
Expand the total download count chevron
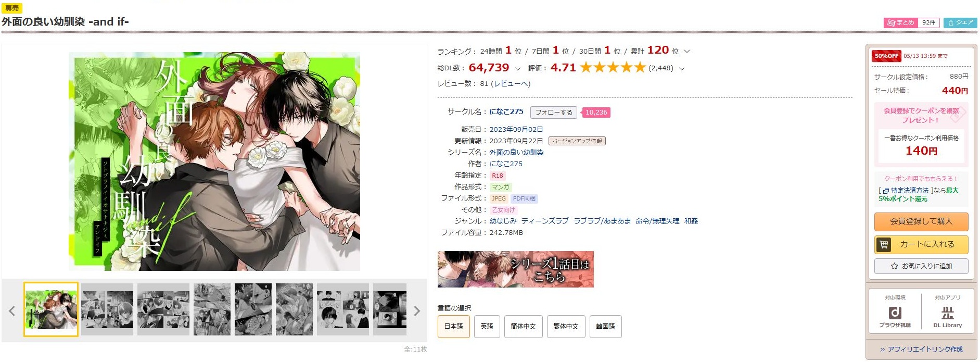(517, 69)
